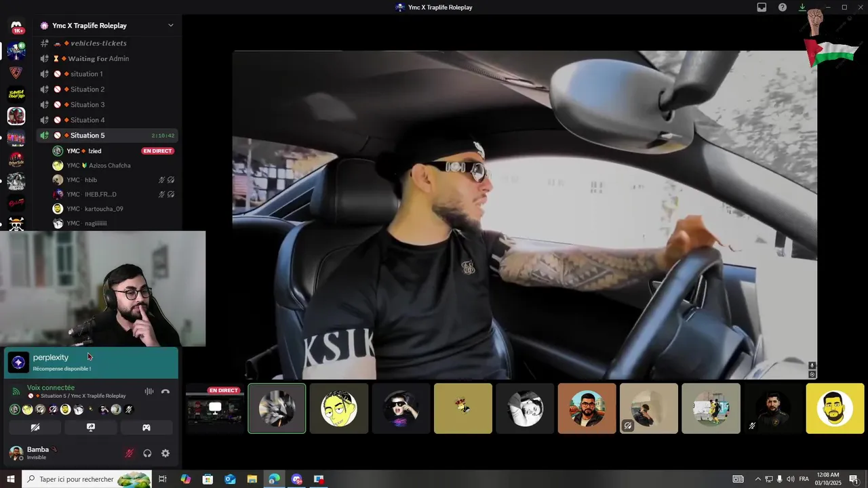The height and width of the screenshot is (488, 868).
Task: Start an activity with the game controller button
Action: coord(146,428)
